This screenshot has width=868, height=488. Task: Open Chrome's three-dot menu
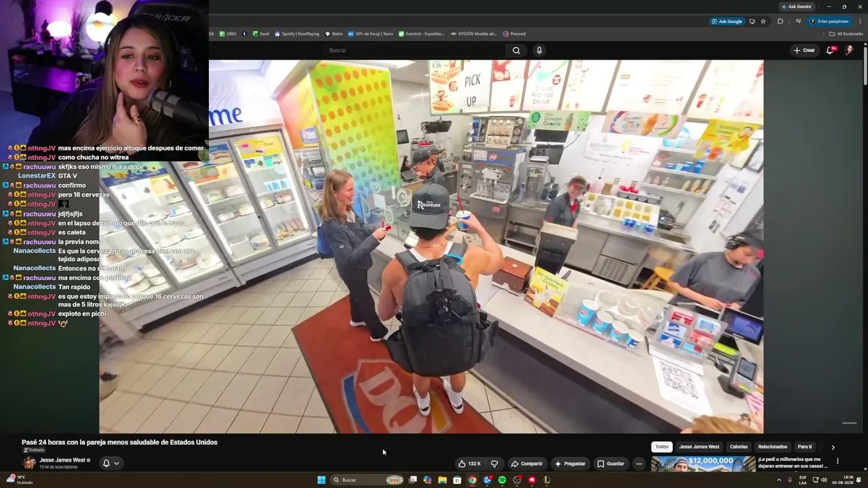click(860, 21)
